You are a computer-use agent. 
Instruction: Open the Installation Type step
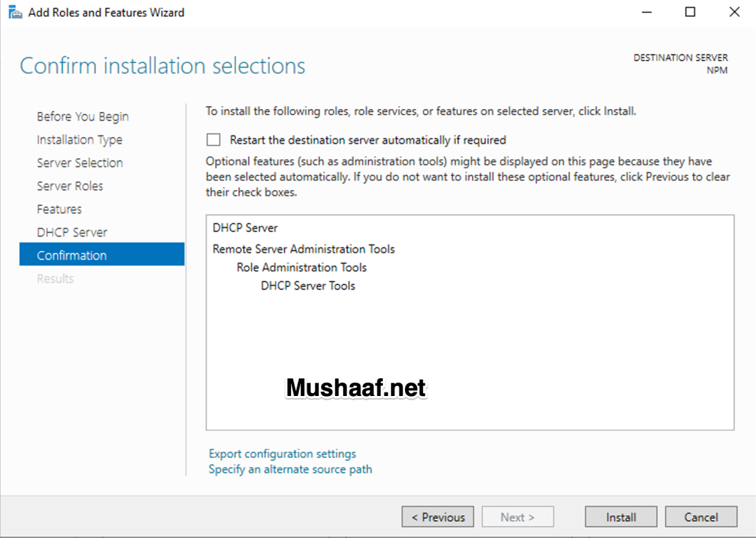click(x=79, y=139)
